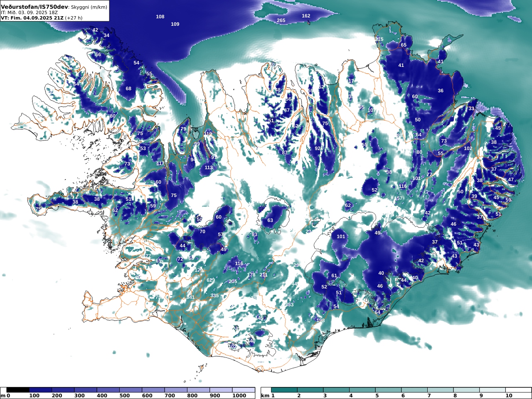
Task: Click the dark teal 1–2 km legend swatch
Action: 284,390
